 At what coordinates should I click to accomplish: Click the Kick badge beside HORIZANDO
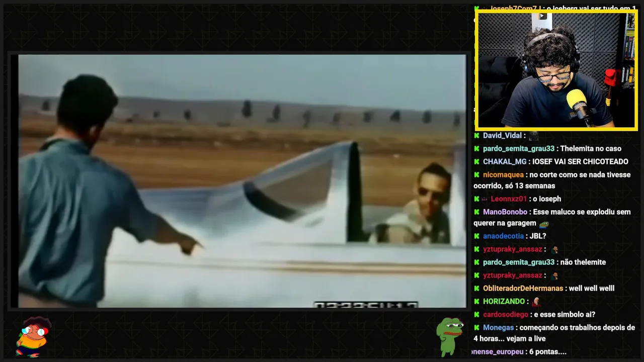tap(476, 301)
